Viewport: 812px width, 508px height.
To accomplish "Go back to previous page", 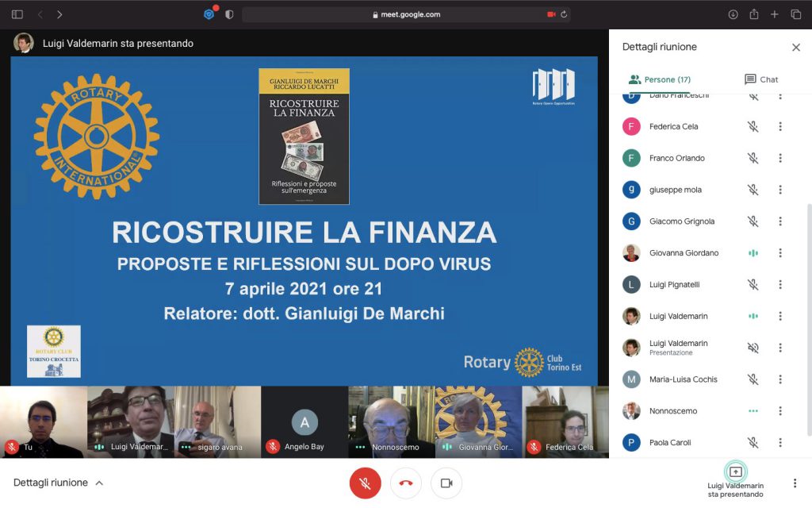I will [40, 14].
